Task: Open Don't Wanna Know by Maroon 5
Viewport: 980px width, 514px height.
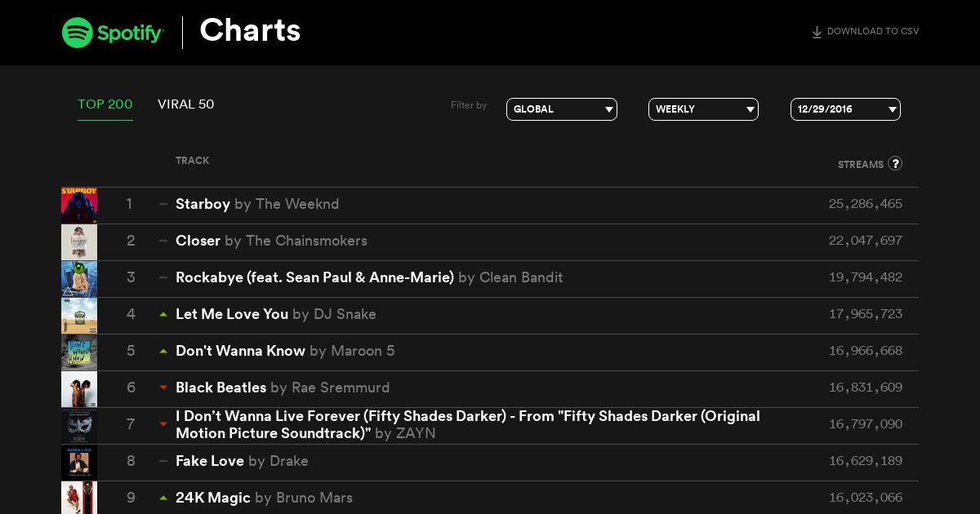Action: (285, 351)
